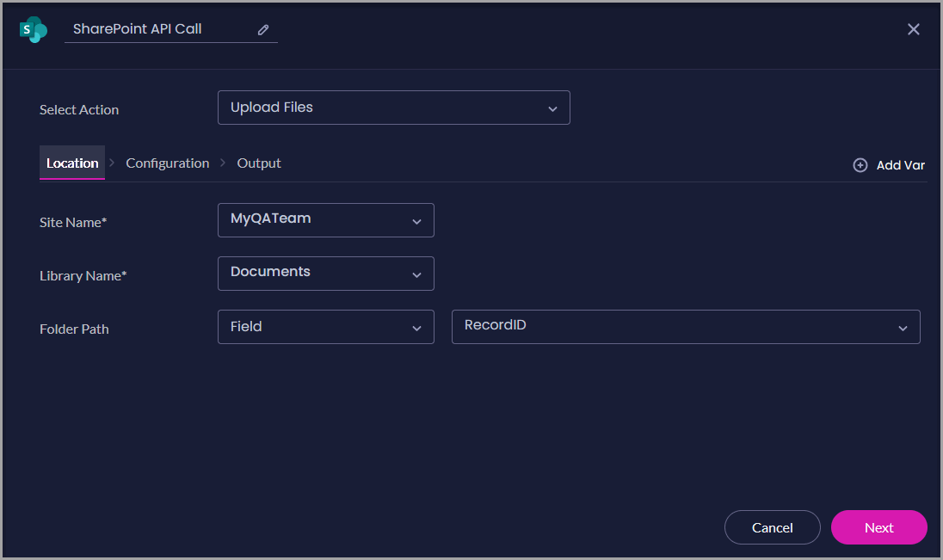This screenshot has height=560, width=943.
Task: Open the Site Name dropdown MyQATeam
Action: 325,220
